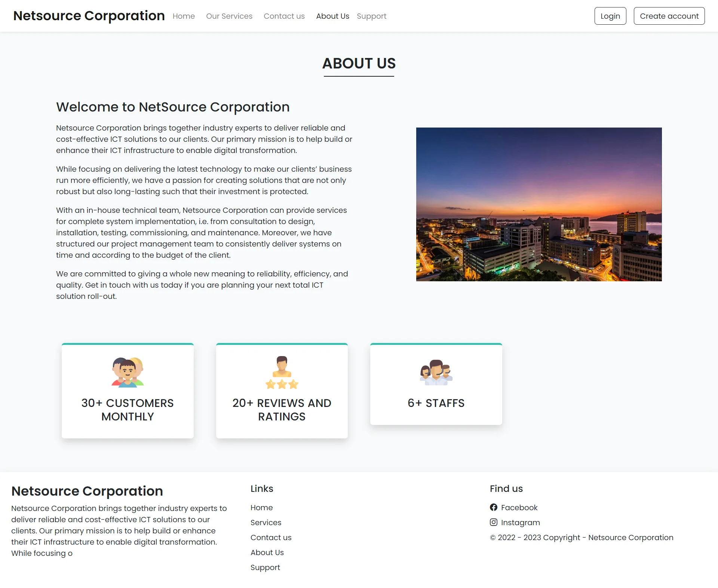Go to Contact us in navbar
This screenshot has height=588, width=718.
[284, 16]
